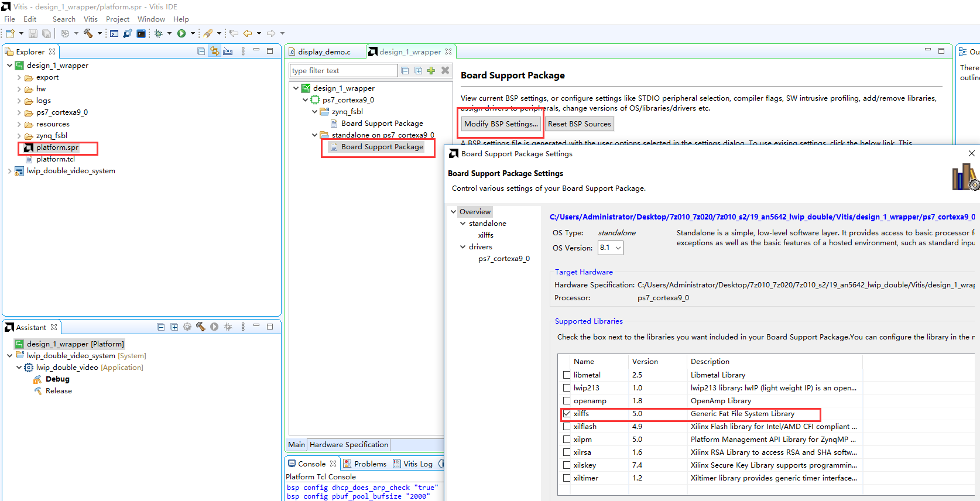Enable the xiltimer library checkbox

coord(567,478)
